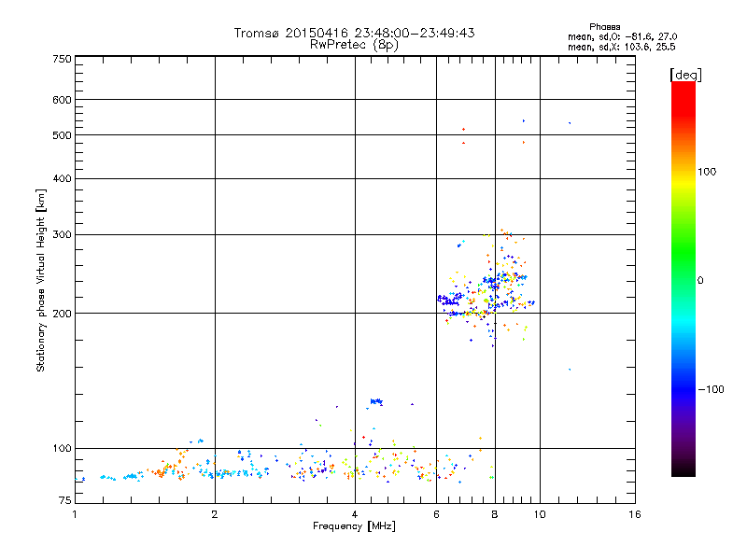Select the 'mean, sd,O: -81.6, 27.0' line
747x560 pixels.
[x=622, y=36]
